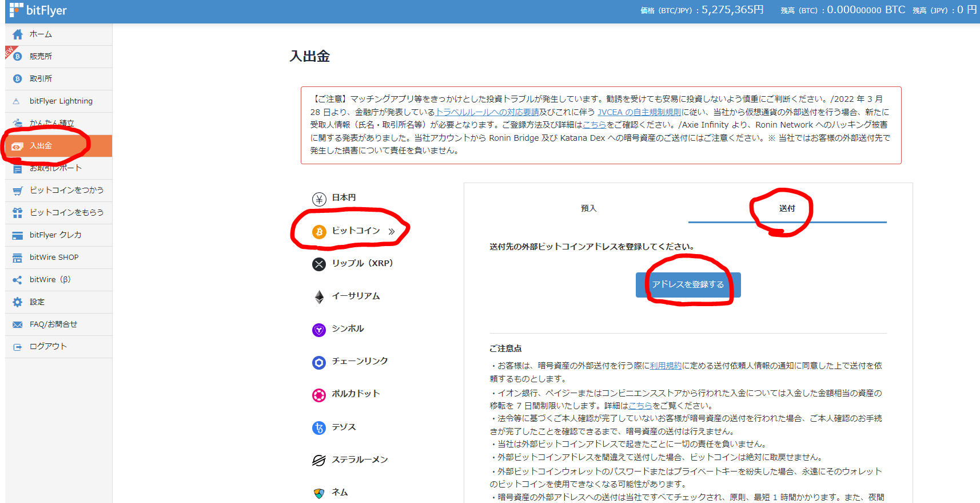Open ホーム in the sidebar
This screenshot has height=503, width=980.
coord(58,34)
